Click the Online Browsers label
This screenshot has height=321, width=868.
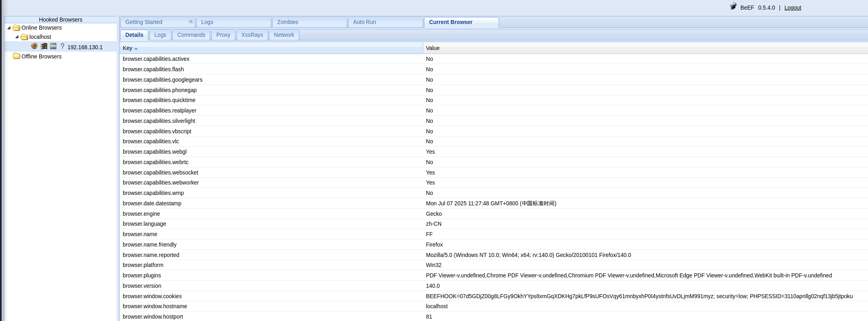[42, 28]
